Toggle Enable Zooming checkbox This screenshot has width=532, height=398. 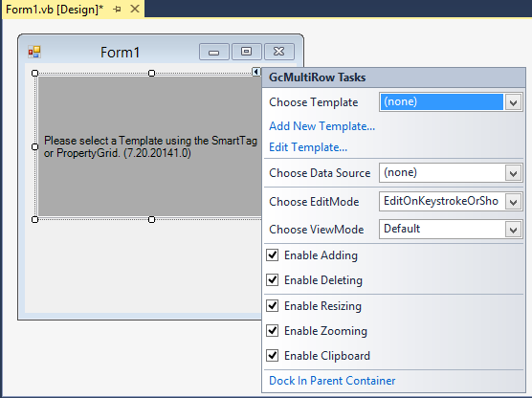click(x=273, y=330)
